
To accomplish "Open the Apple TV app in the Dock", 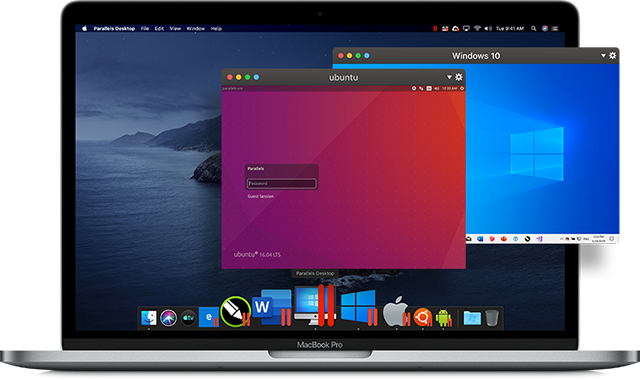I will click(x=188, y=318).
